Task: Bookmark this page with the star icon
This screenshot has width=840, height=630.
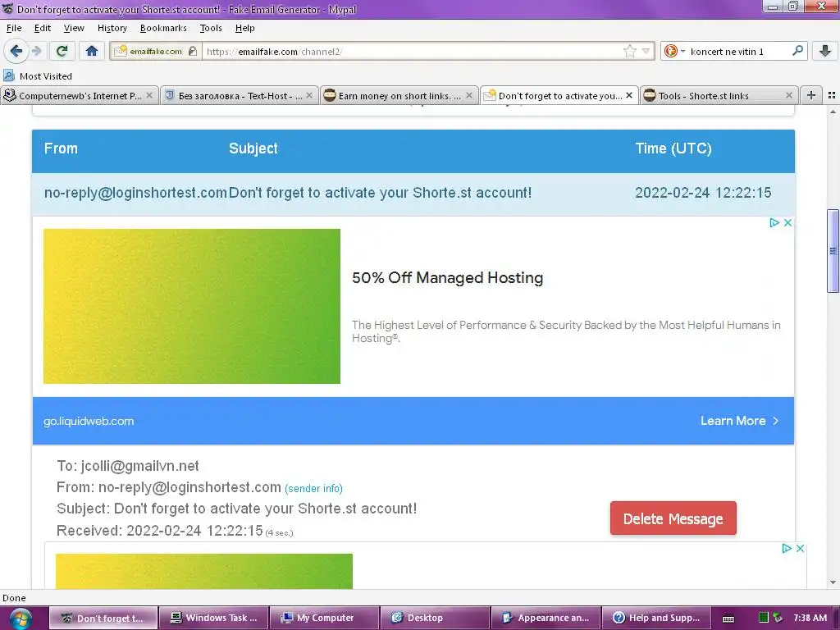Action: point(629,52)
